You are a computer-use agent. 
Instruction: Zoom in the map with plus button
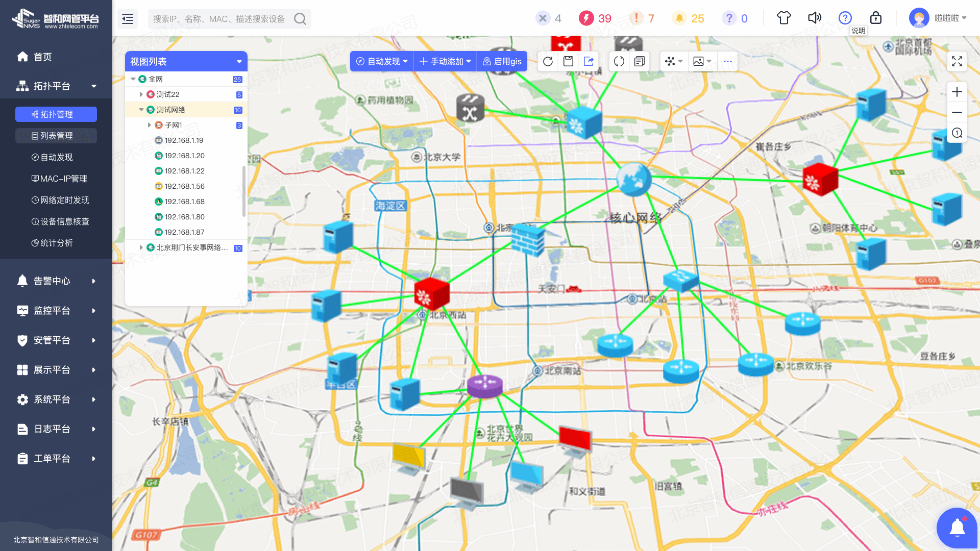coord(957,92)
